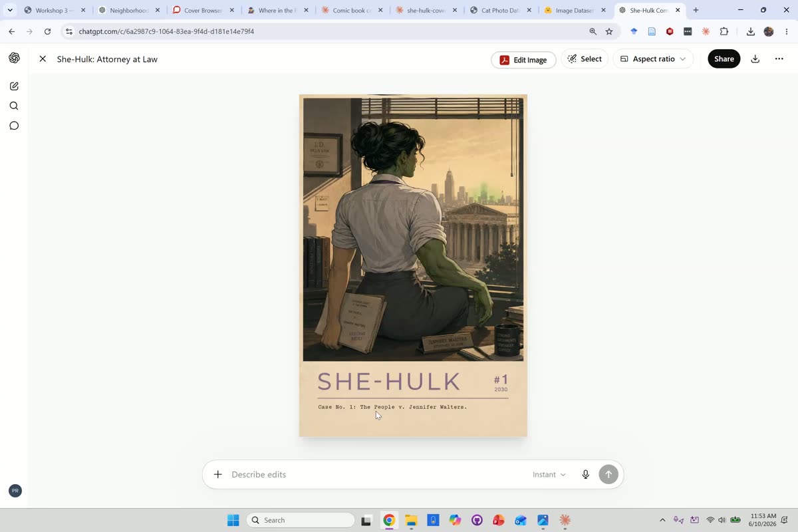The image size is (798, 532).
Task: Click the Edit Image button
Action: (x=523, y=60)
